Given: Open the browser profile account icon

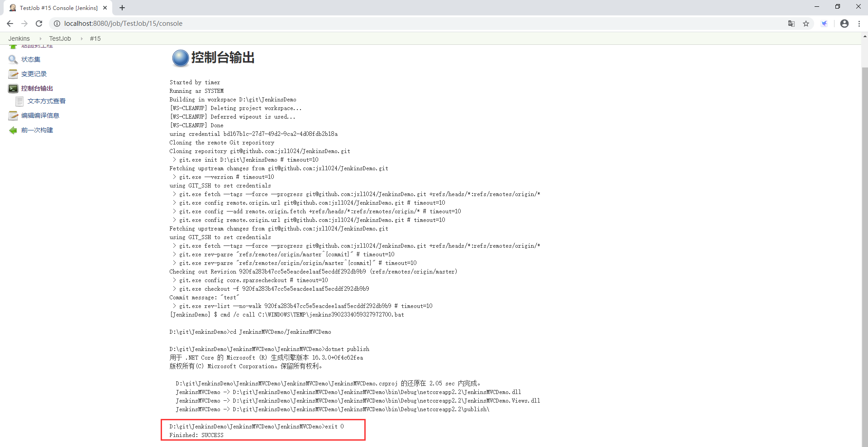Looking at the screenshot, I should (844, 24).
